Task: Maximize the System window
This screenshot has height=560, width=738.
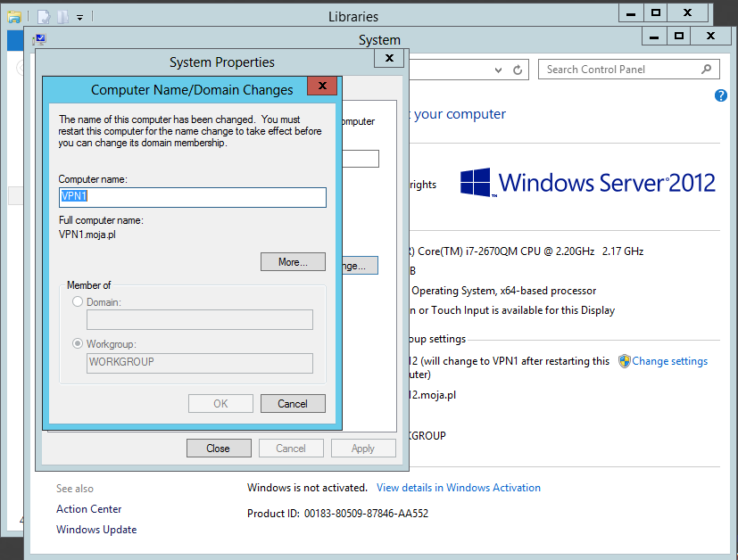Action: (679, 37)
